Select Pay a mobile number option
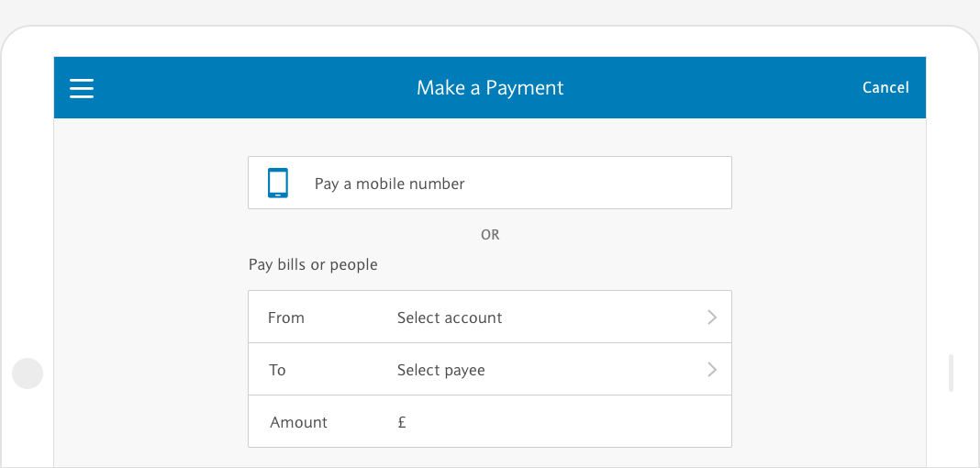This screenshot has height=468, width=980. (x=489, y=183)
